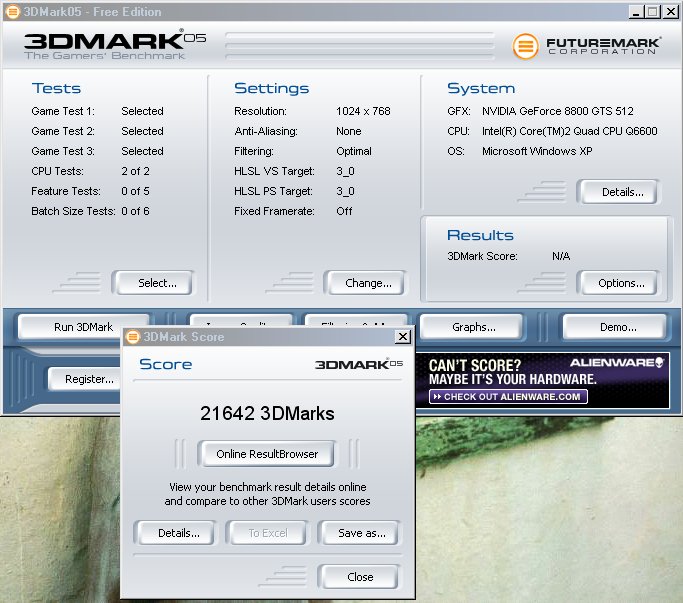Click the Game Test 1 Selected value
The height and width of the screenshot is (603, 683).
(x=142, y=111)
